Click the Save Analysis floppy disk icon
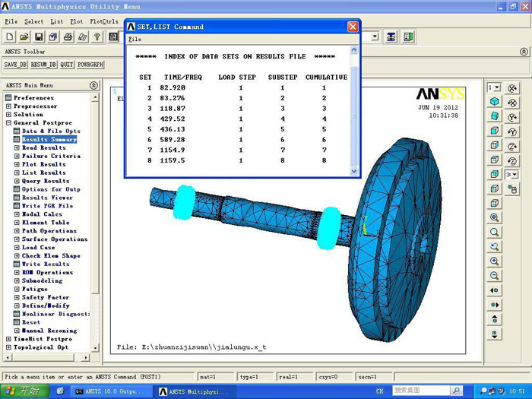532x399 pixels. (39, 36)
